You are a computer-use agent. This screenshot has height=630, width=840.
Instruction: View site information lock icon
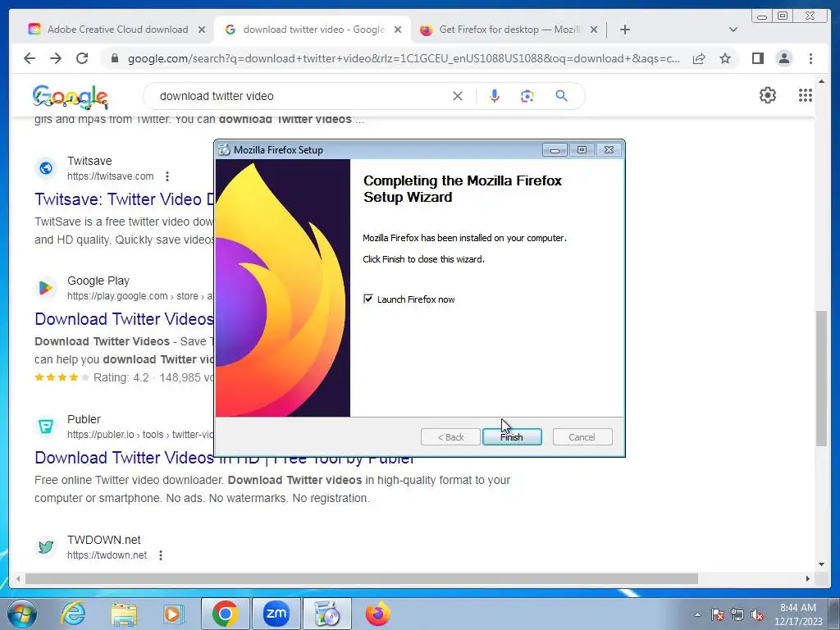coord(114,58)
